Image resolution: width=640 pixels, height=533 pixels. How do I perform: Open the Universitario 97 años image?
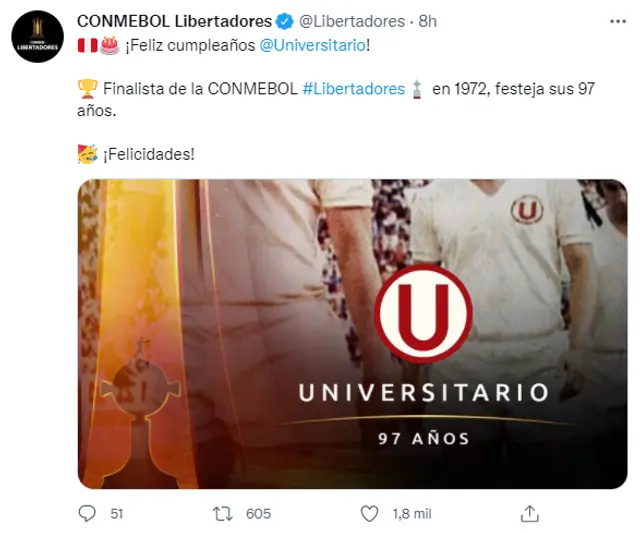coord(352,334)
